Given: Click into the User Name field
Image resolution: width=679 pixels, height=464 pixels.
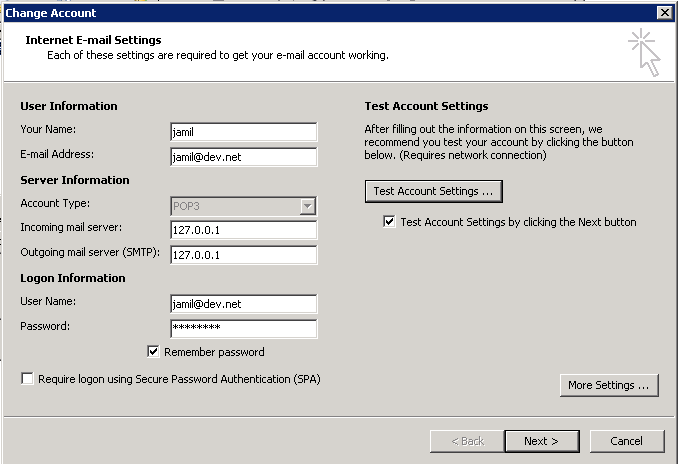Looking at the screenshot, I should [243, 304].
